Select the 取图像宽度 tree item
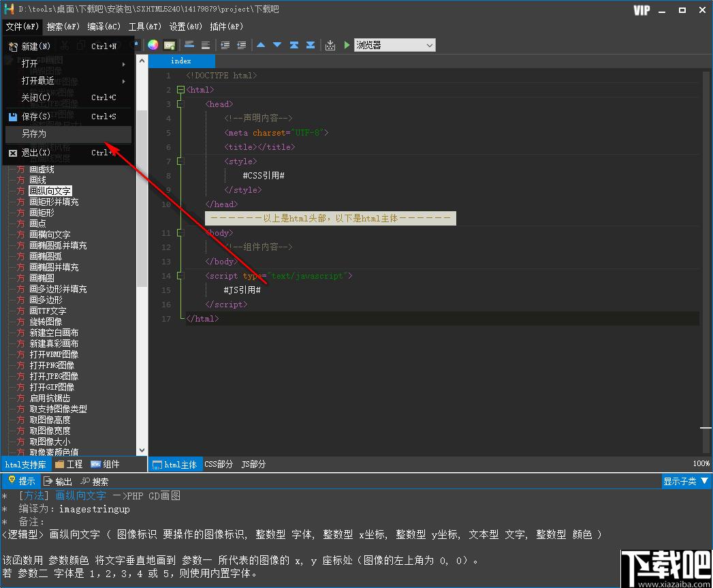Viewport: 713px width, 588px height. pyautogui.click(x=50, y=431)
